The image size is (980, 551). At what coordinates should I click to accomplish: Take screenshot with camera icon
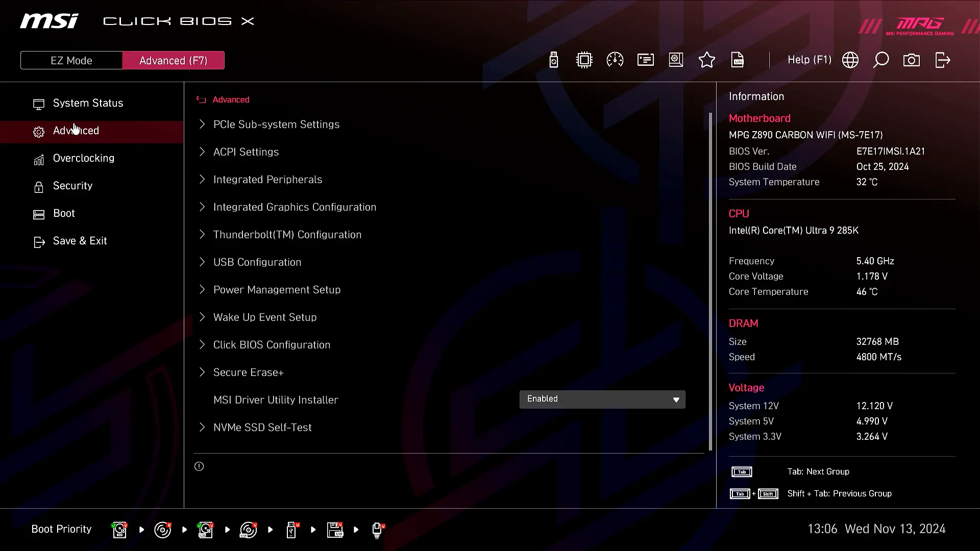(x=911, y=60)
